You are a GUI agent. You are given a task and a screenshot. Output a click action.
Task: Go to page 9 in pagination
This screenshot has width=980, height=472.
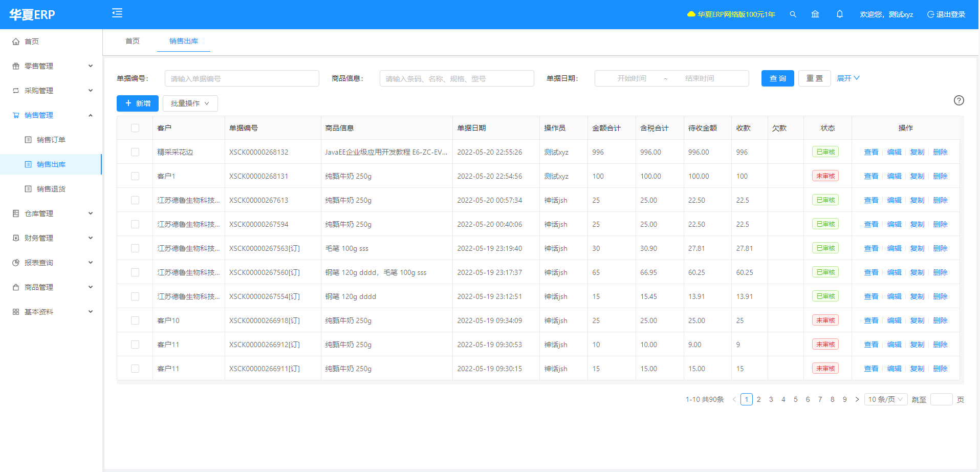tap(845, 399)
